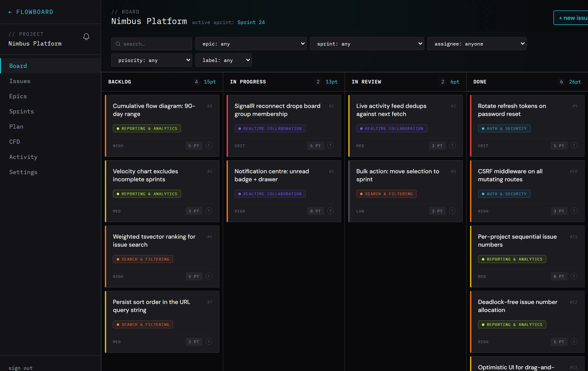Image resolution: width=588 pixels, height=371 pixels.
Task: Click the new issue button
Action: click(x=571, y=18)
